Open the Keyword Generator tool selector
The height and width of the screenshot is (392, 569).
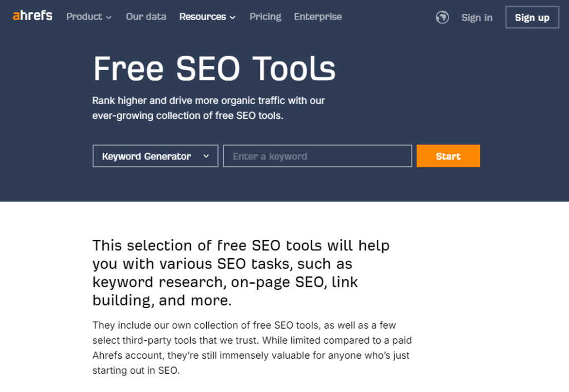[155, 156]
